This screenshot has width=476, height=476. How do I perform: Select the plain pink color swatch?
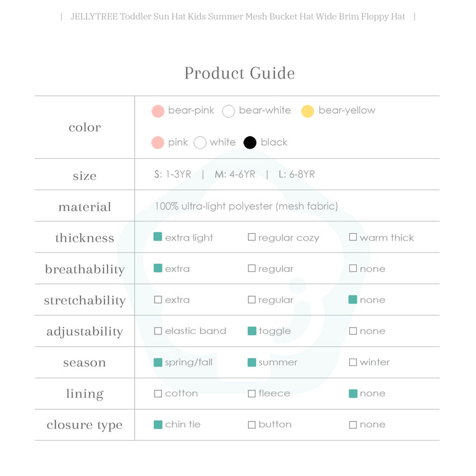click(x=158, y=143)
